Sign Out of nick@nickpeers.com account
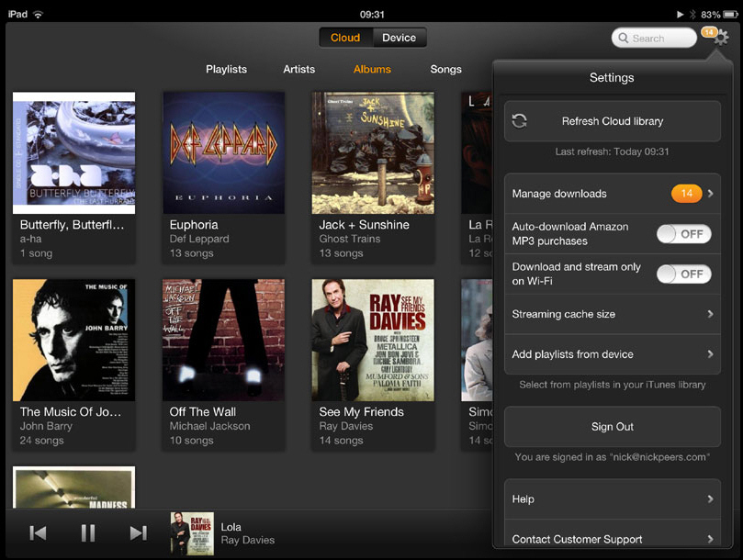The image size is (743, 560). pos(612,426)
